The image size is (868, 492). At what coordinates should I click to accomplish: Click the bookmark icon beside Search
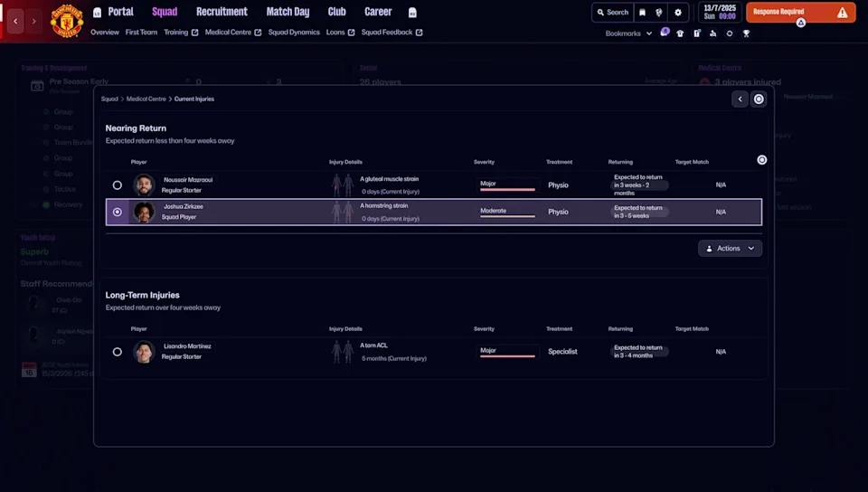click(643, 13)
